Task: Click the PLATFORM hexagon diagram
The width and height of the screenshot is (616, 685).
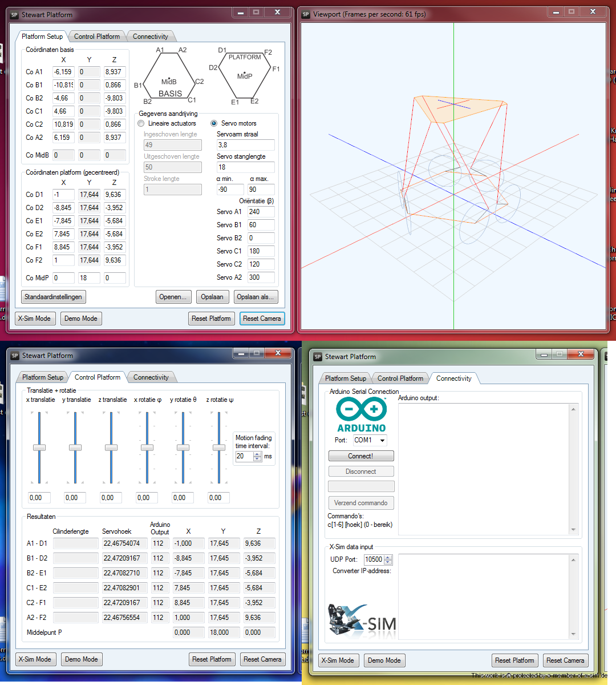Action: point(245,75)
